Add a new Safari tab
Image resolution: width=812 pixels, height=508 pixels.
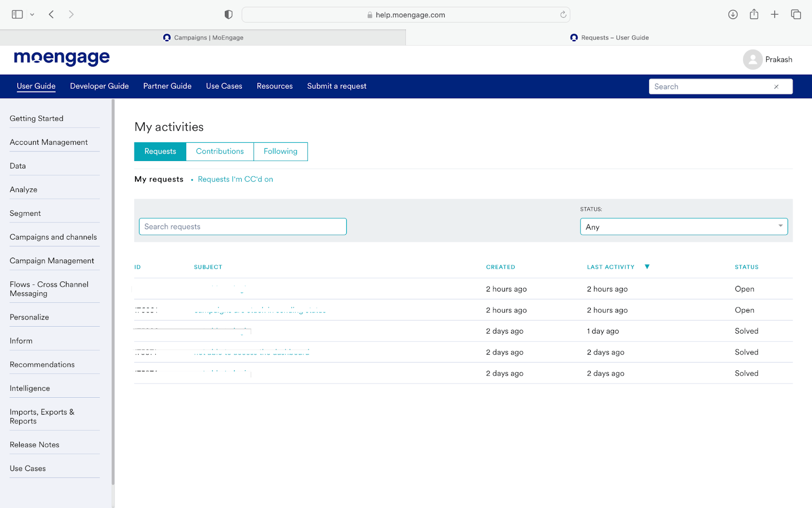[x=774, y=14]
